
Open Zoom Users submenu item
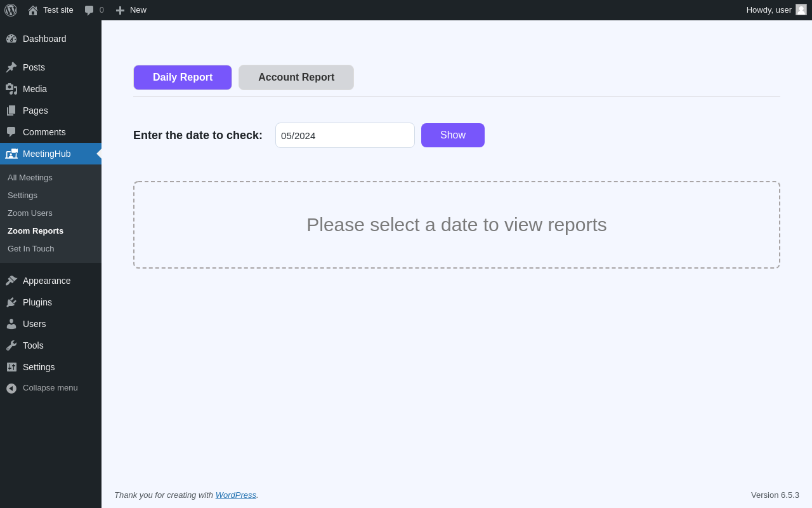coord(30,213)
